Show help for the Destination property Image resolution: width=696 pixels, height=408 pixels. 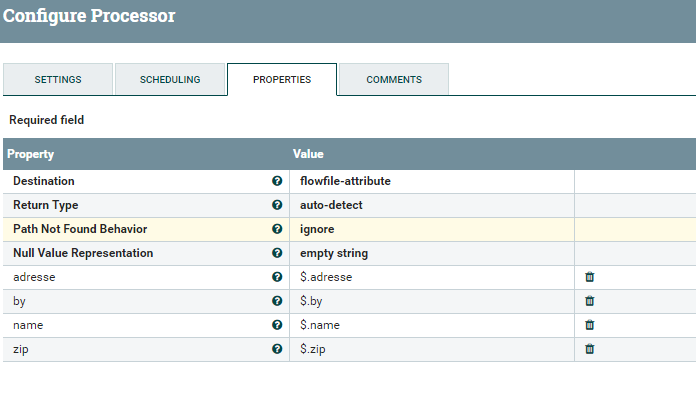277,181
